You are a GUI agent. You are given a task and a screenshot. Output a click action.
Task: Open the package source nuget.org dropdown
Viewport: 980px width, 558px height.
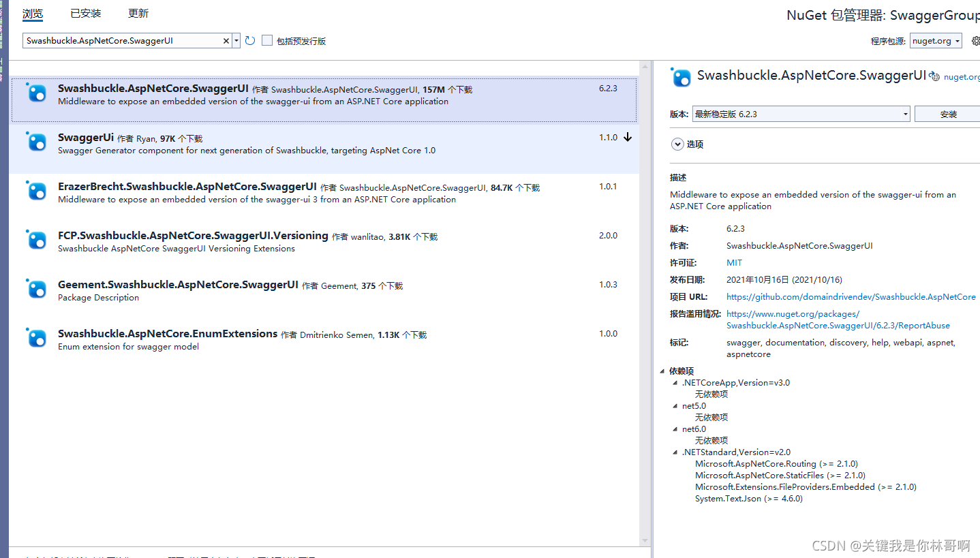[936, 41]
